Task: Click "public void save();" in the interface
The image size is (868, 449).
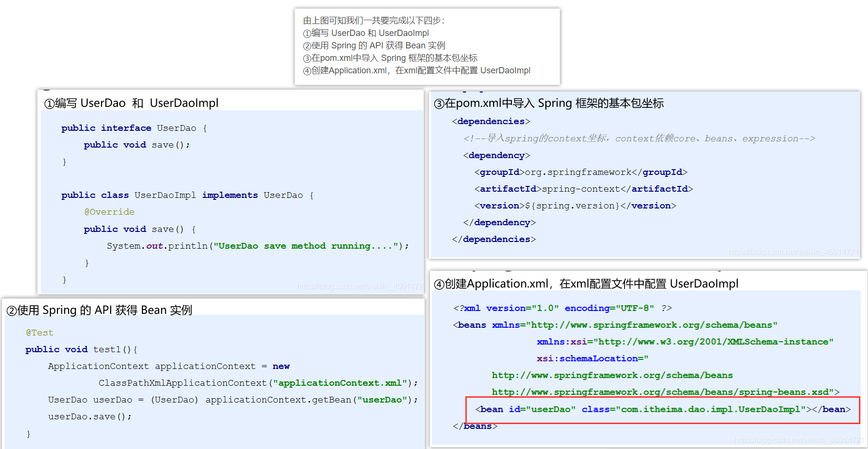Action: pyautogui.click(x=137, y=145)
